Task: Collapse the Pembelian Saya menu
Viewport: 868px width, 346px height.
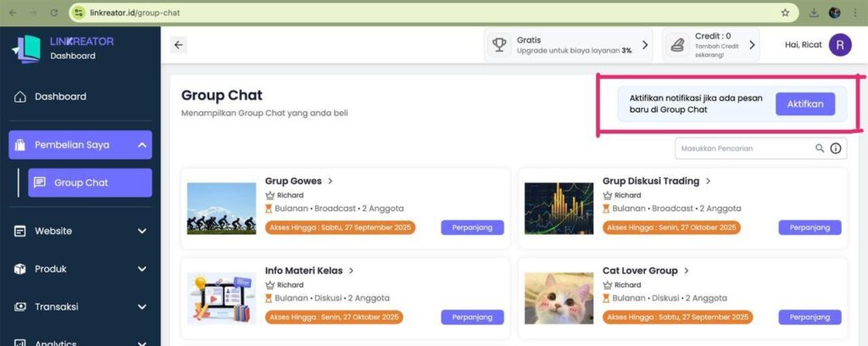Action: (x=142, y=145)
